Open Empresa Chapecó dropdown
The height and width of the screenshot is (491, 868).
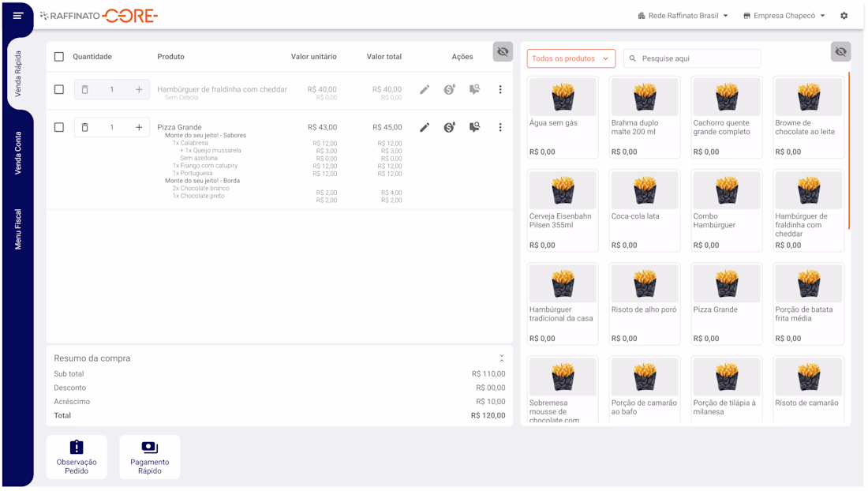(x=784, y=16)
